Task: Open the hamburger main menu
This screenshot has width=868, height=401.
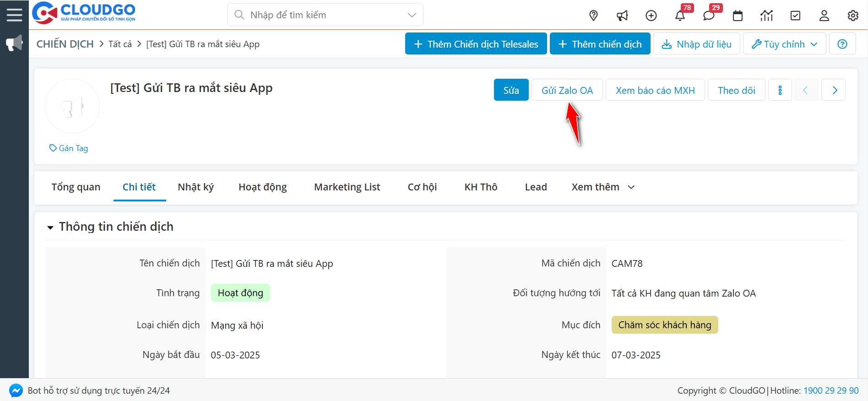Action: click(x=14, y=15)
